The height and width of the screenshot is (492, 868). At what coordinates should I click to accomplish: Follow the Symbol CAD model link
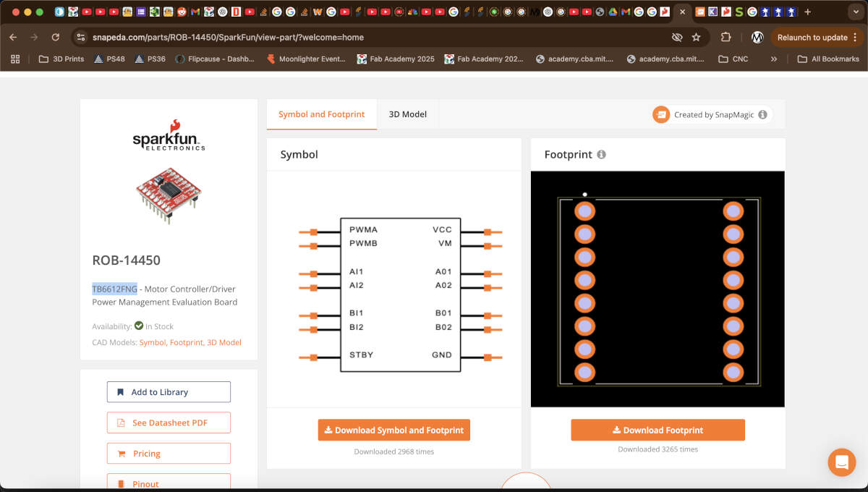point(152,342)
